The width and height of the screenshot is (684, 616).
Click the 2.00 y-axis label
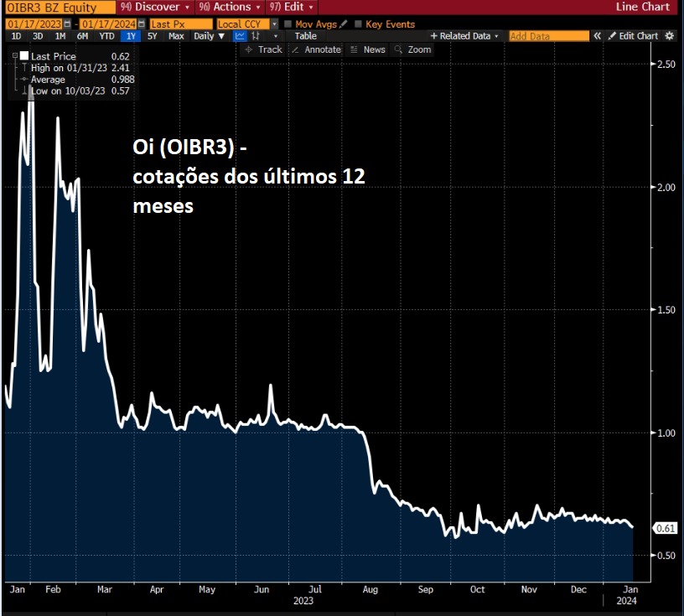pos(666,187)
